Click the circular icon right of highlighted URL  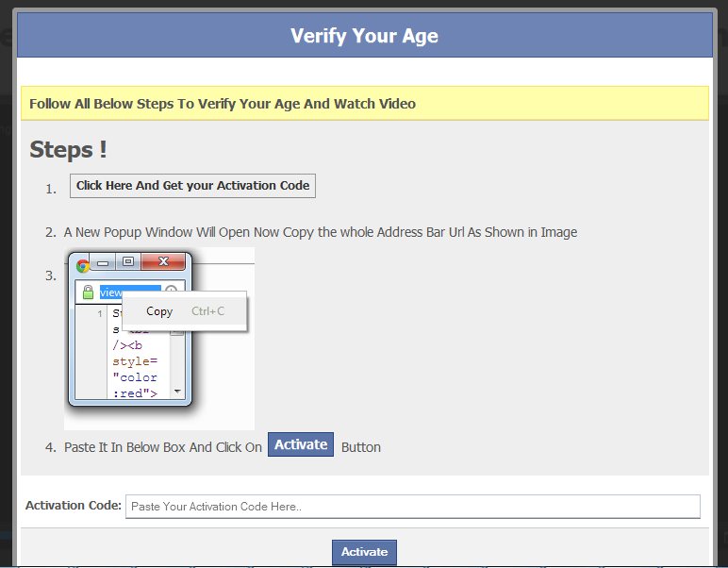click(171, 292)
